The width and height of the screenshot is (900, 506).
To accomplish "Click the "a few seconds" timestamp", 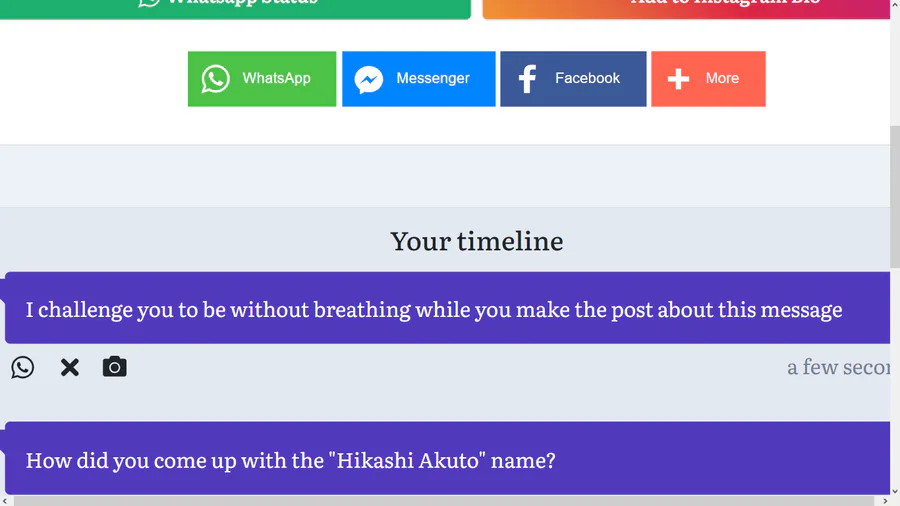I will click(x=838, y=367).
